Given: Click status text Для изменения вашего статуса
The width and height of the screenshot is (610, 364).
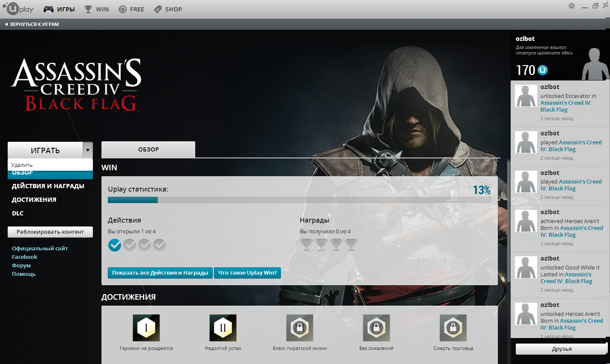Looking at the screenshot, I should [544, 50].
